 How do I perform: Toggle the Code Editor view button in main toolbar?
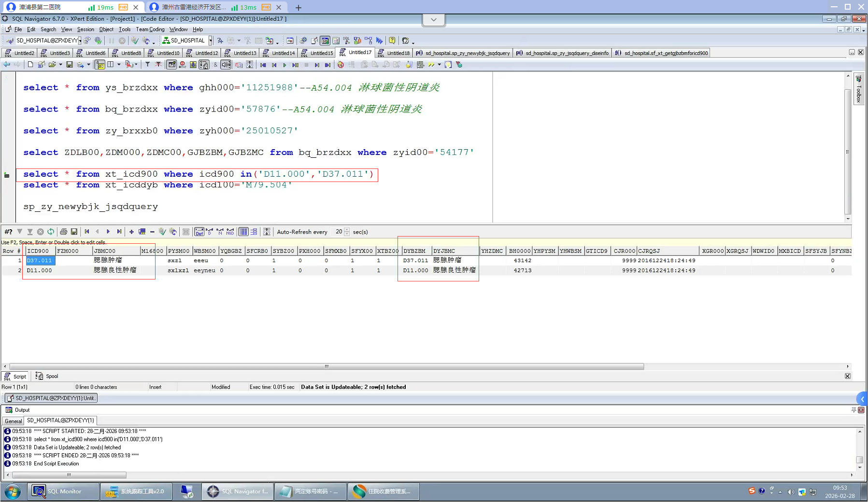(x=325, y=41)
